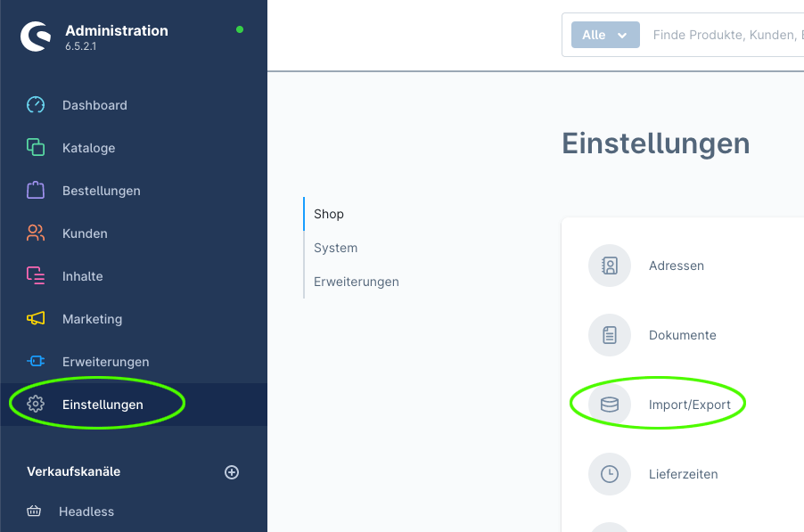Click the Einstellungen gear icon
Viewport: 804px width, 532px height.
(36, 405)
